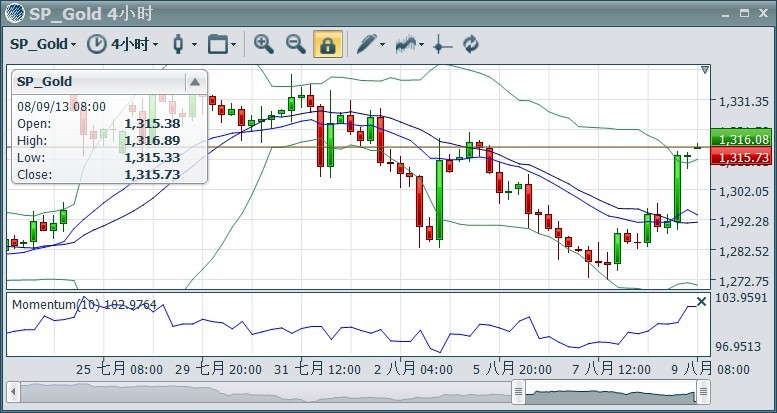
Task: Collapse the SP_Gold data panel
Action: (195, 82)
